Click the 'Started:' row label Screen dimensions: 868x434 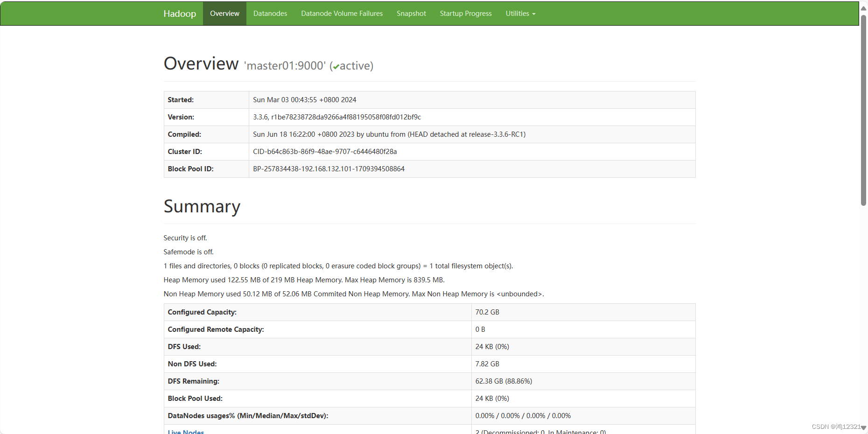pyautogui.click(x=181, y=100)
